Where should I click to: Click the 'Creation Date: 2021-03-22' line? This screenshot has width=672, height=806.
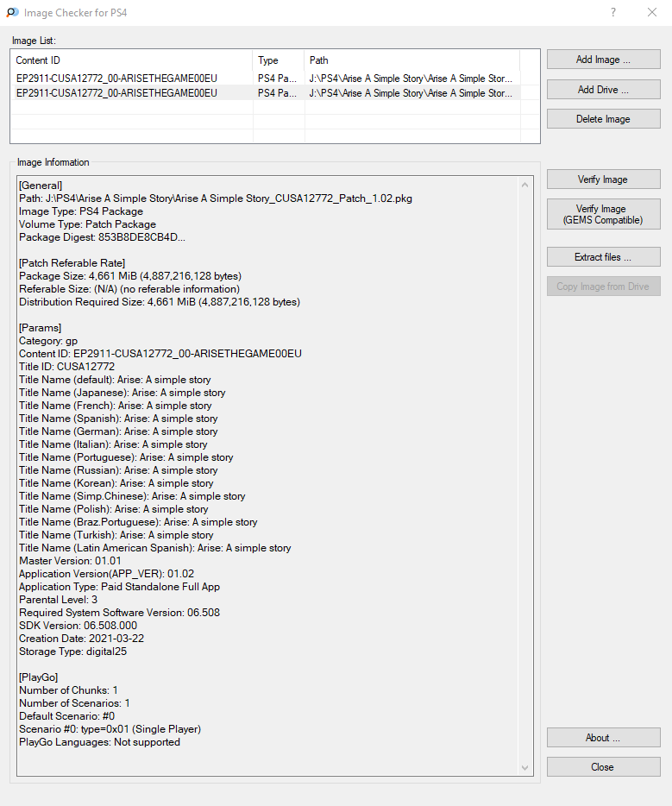click(82, 639)
